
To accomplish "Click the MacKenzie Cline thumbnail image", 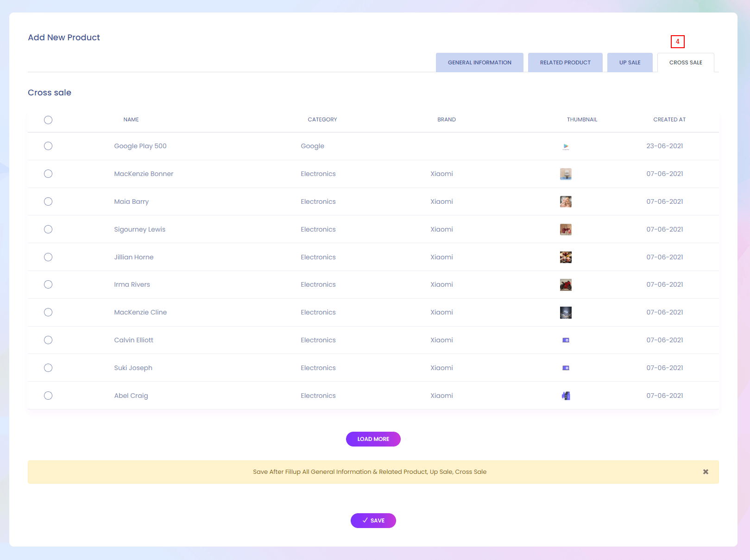I will point(566,313).
